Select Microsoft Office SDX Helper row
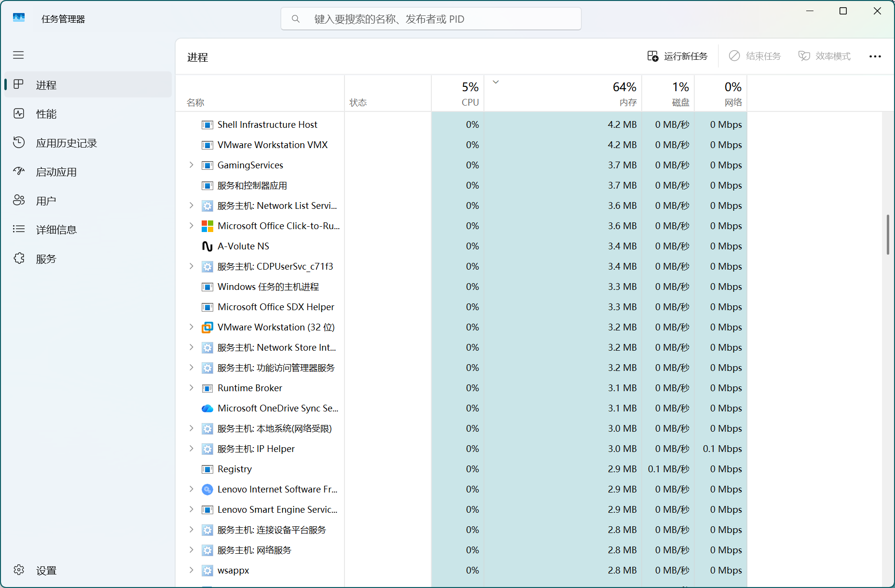 click(461, 307)
